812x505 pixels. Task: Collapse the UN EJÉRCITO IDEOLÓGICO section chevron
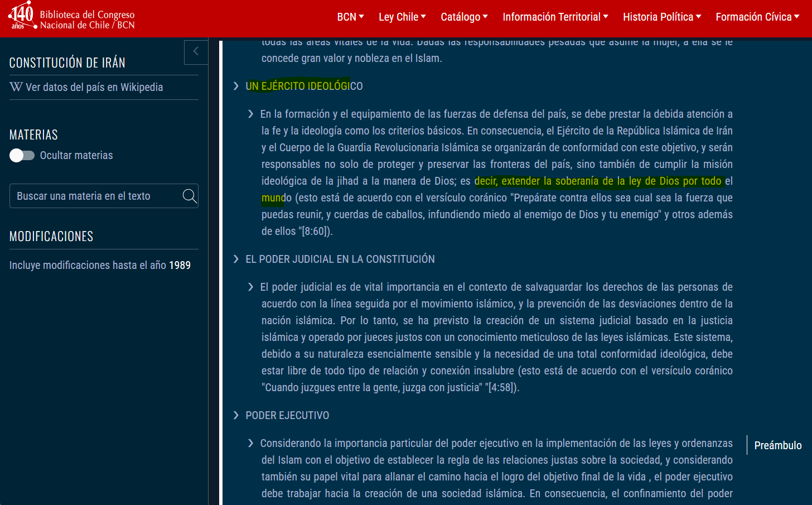(x=236, y=86)
